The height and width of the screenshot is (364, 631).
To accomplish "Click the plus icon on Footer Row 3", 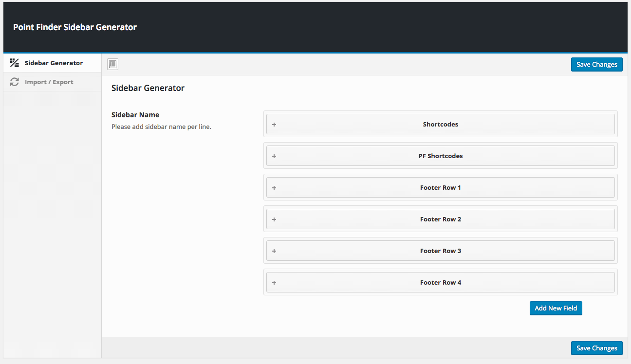I will [x=274, y=251].
